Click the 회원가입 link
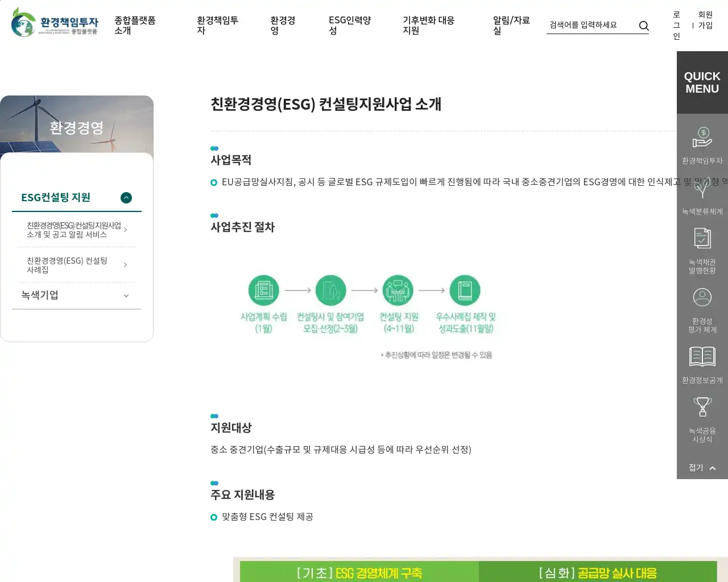The height and width of the screenshot is (582, 728). pos(705,20)
